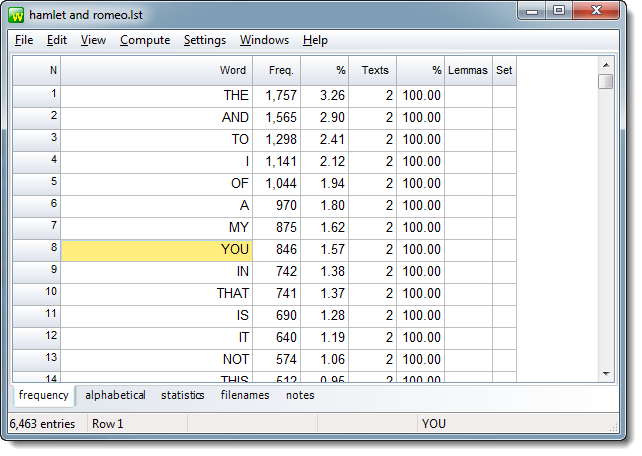Image resolution: width=642 pixels, height=456 pixels.
Task: Click the Lemmas column header
Action: (x=468, y=70)
